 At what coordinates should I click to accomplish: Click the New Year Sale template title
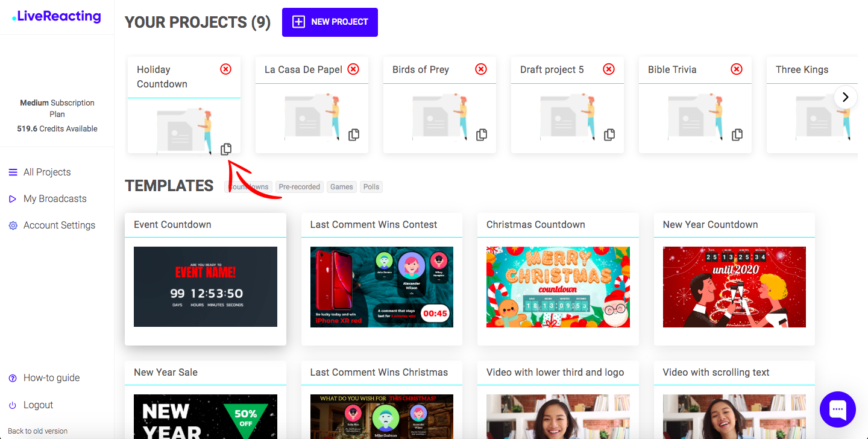point(166,372)
